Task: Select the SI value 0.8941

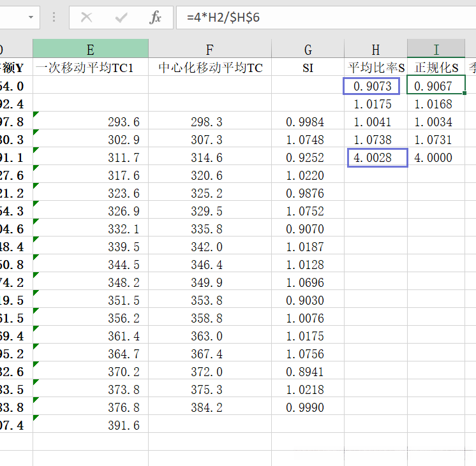Action: tap(308, 372)
